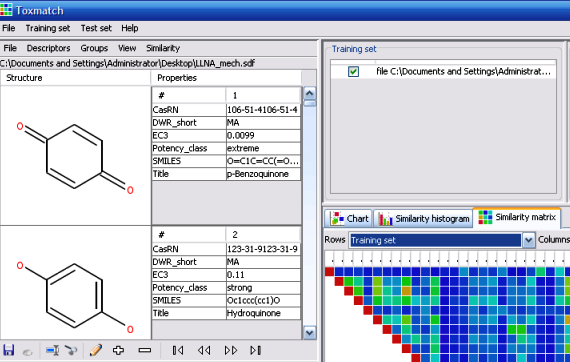Click the plus add record icon
Viewport: 570px width, 362px height.
[119, 350]
